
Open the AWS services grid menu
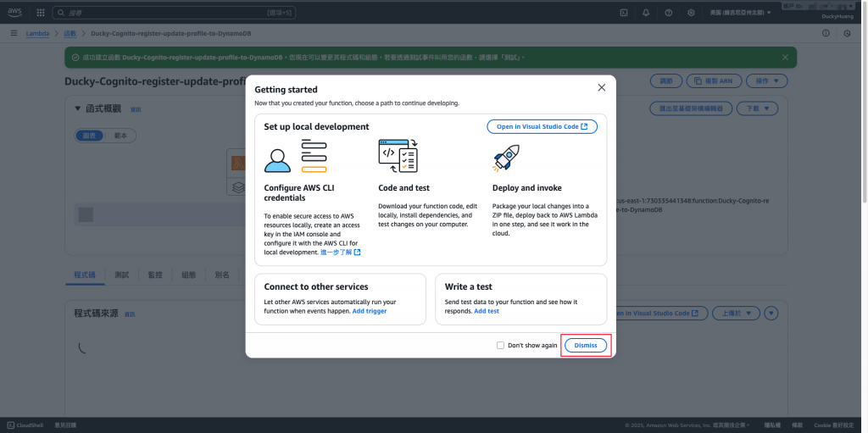pyautogui.click(x=41, y=12)
